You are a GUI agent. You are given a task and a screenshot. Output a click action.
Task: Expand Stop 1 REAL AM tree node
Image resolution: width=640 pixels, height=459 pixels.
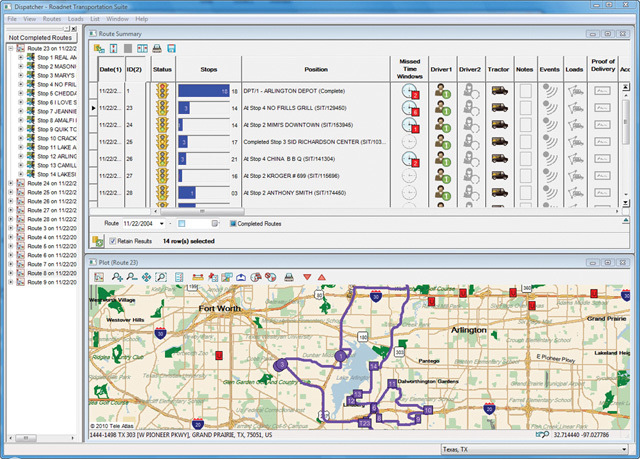[20, 58]
